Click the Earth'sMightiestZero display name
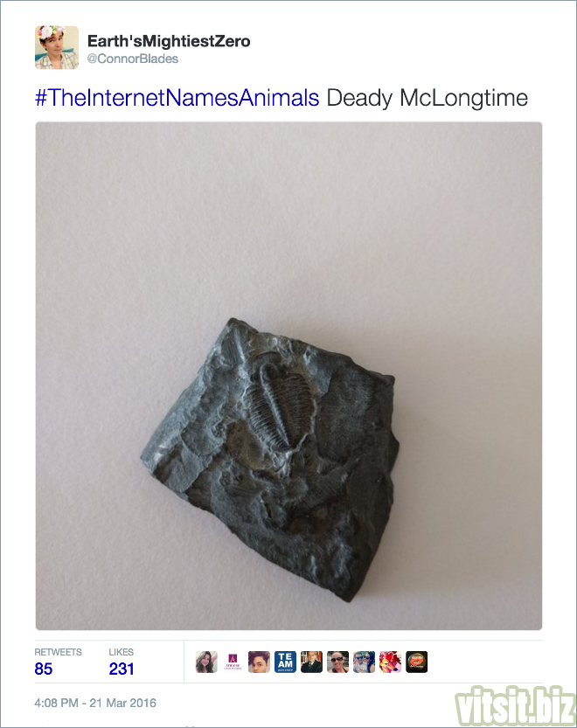The width and height of the screenshot is (577, 728). 169,41
